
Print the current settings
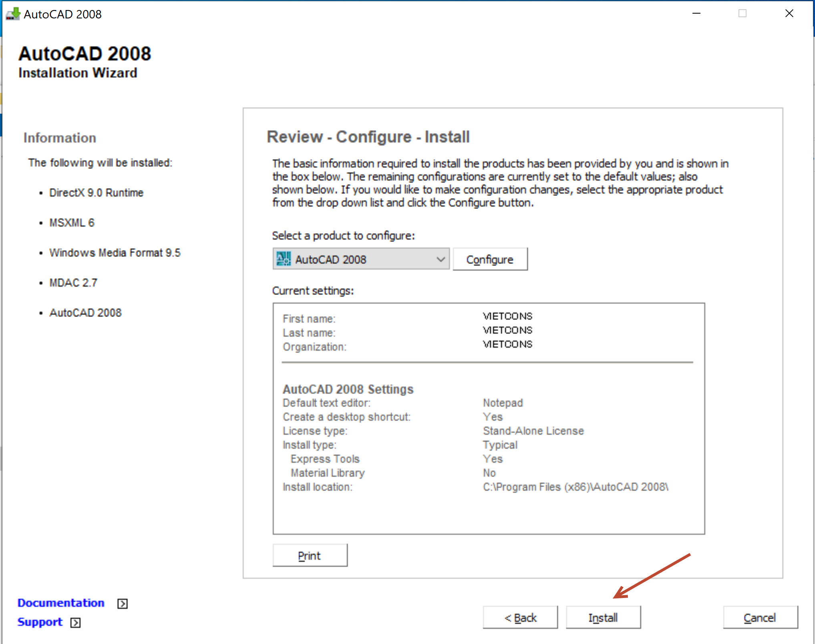310,555
